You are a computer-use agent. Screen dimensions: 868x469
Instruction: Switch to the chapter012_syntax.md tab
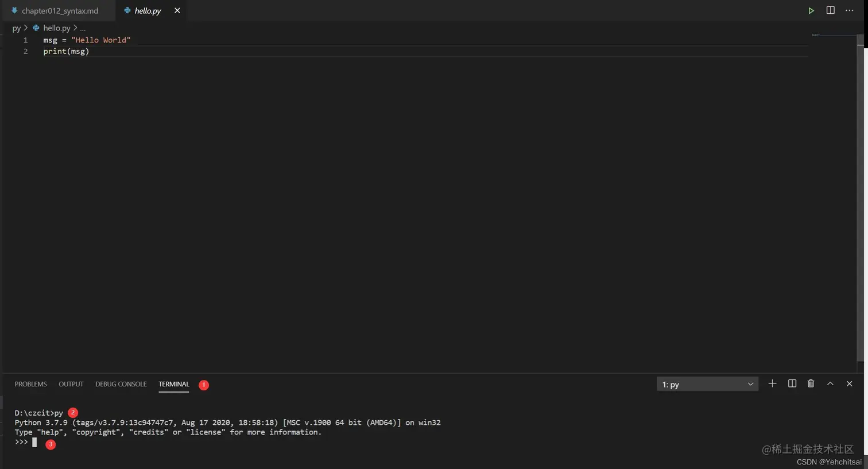(x=60, y=10)
